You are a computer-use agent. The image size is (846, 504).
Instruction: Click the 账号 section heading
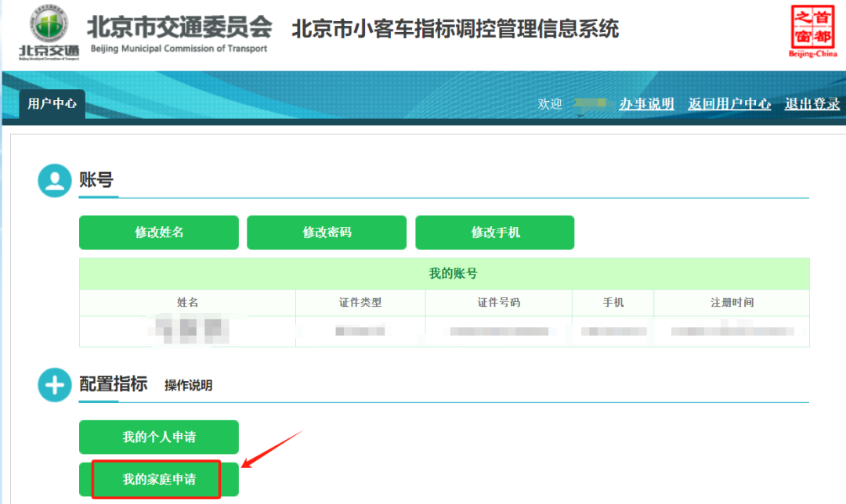(x=96, y=180)
